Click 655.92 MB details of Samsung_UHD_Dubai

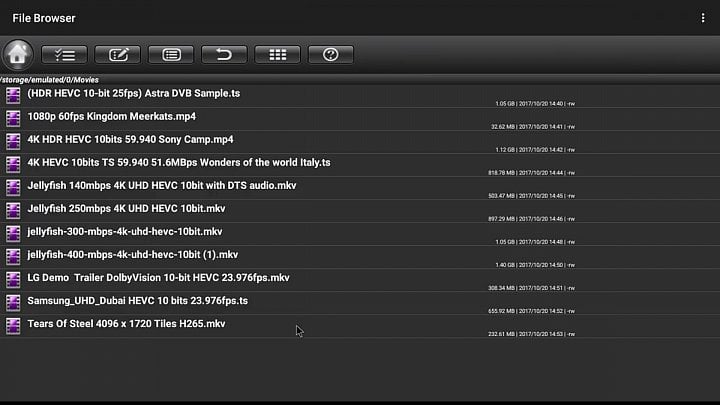[531, 311]
